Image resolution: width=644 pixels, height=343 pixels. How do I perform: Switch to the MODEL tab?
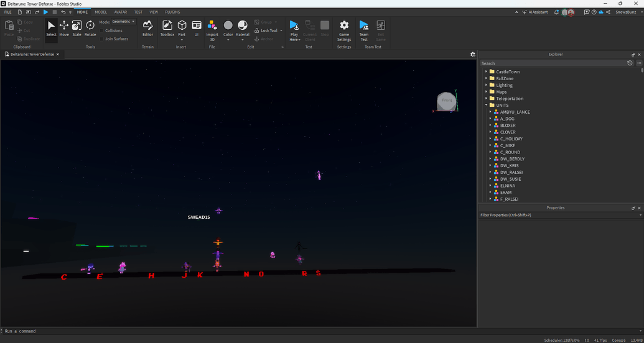click(101, 12)
